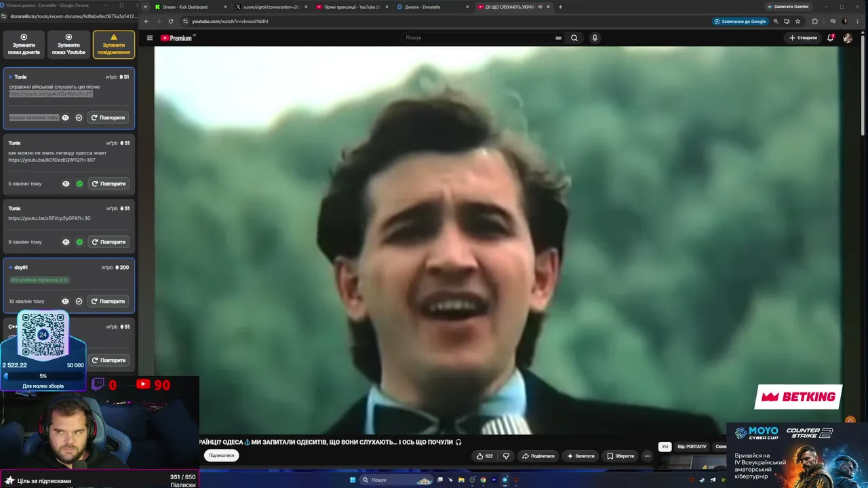868x488 pixels.
Task: Open the YouTube account avatar menu
Action: (848, 38)
